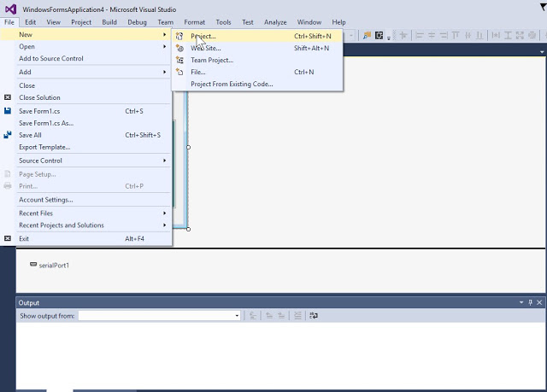Click Go to Previous Message in Output toolbar
Viewport: 547px width, 392px height.
(269, 316)
